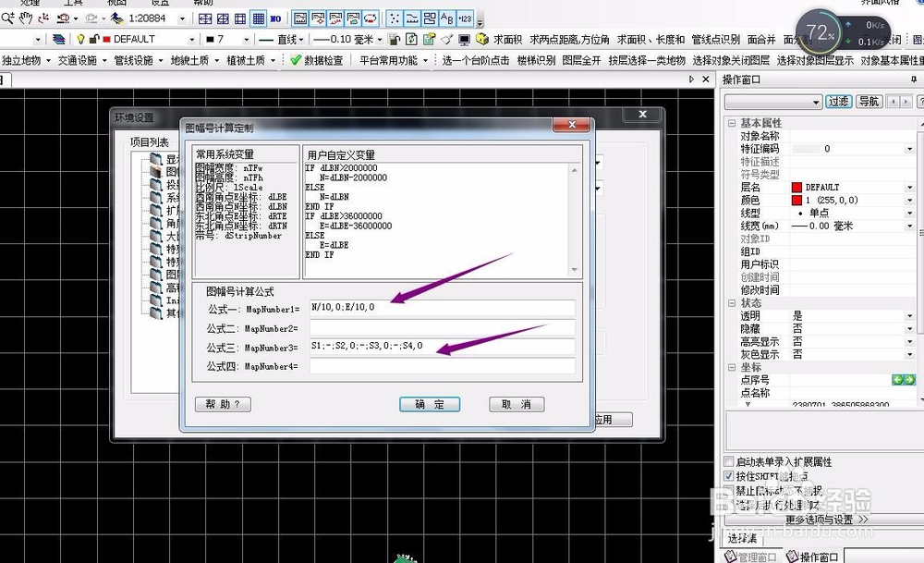Activate the pan hand tool
924x563 pixels.
pyautogui.click(x=25, y=18)
